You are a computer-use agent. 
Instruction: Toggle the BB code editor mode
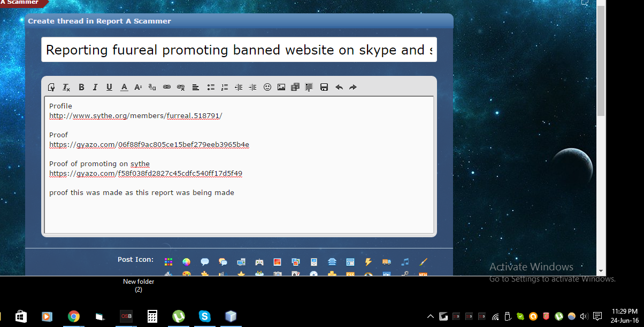51,87
